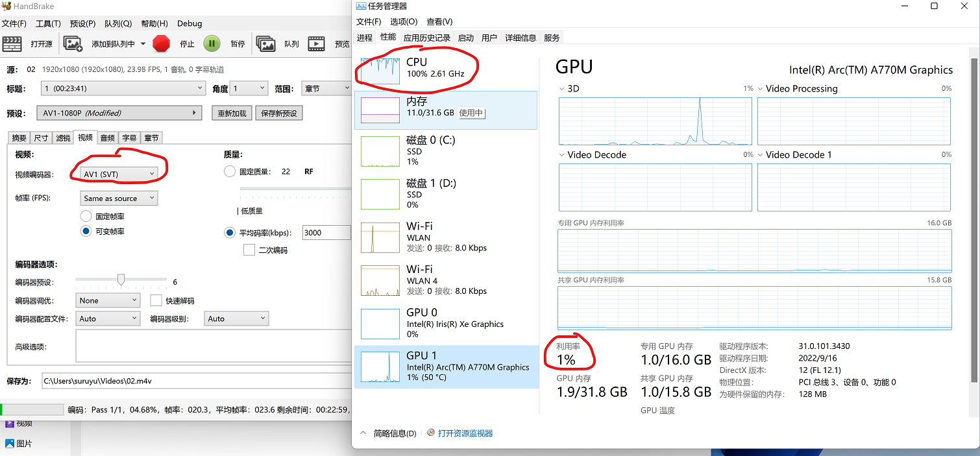
Task: Click the Open Resource Monitor icon link
Action: (459, 433)
